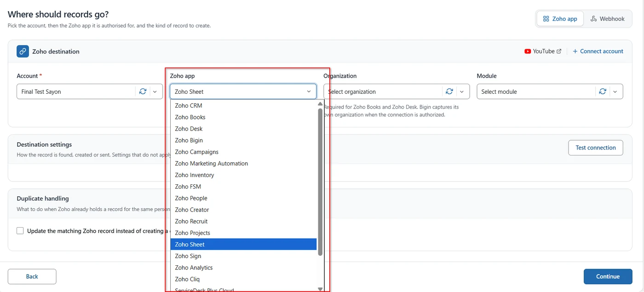
Task: Pick Zoho Sign from the dropdown
Action: point(243,256)
